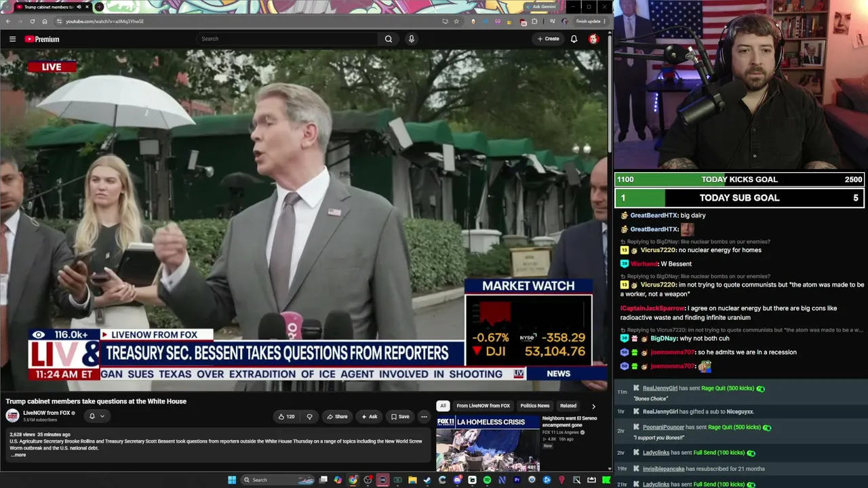Open the Snipping Tool on the taskbar

pos(576,480)
